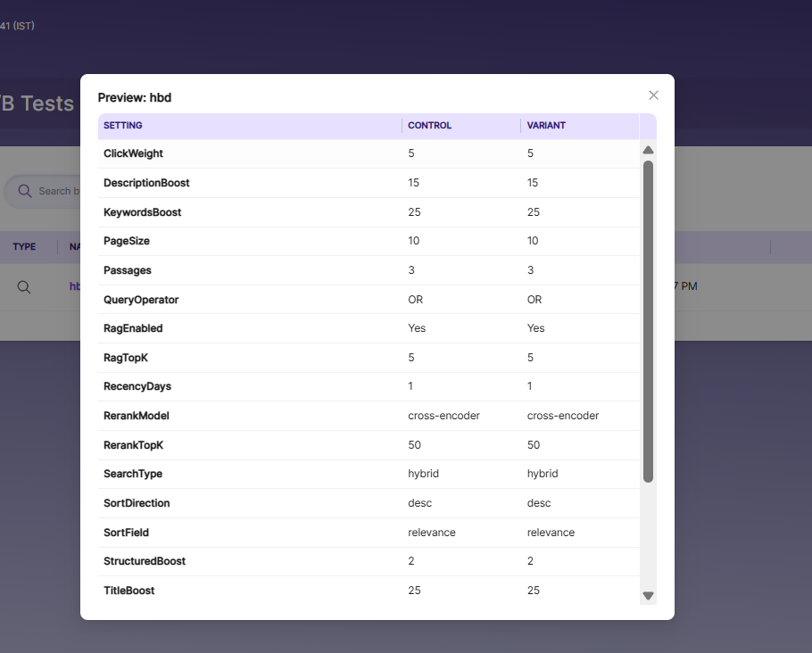The width and height of the screenshot is (812, 653).
Task: Click the CONTROL column header
Action: [x=429, y=125]
